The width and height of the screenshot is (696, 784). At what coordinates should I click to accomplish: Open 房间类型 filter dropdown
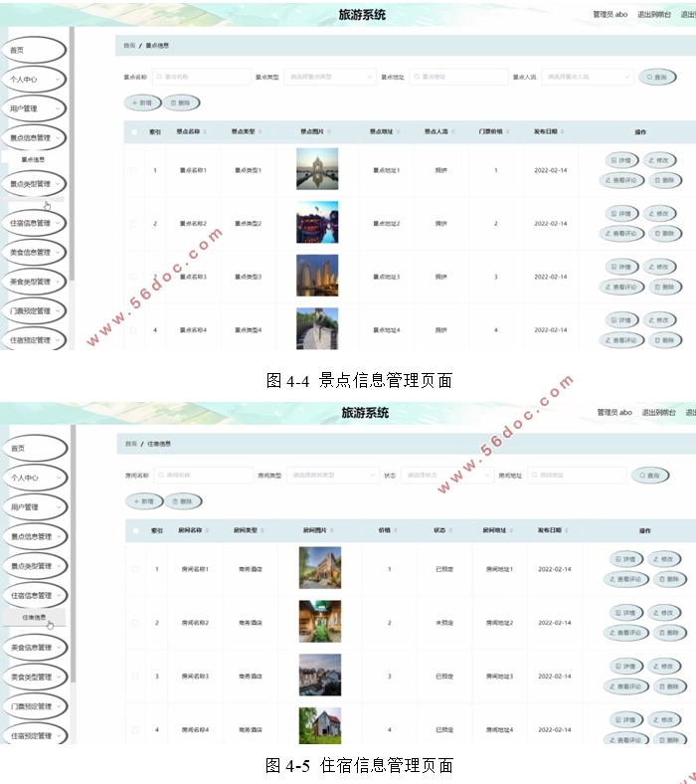pos(332,475)
